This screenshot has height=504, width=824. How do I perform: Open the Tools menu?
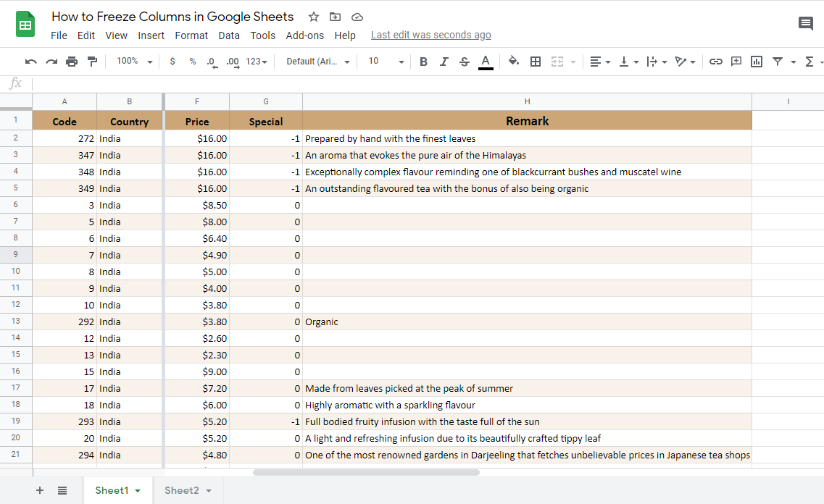pos(263,35)
